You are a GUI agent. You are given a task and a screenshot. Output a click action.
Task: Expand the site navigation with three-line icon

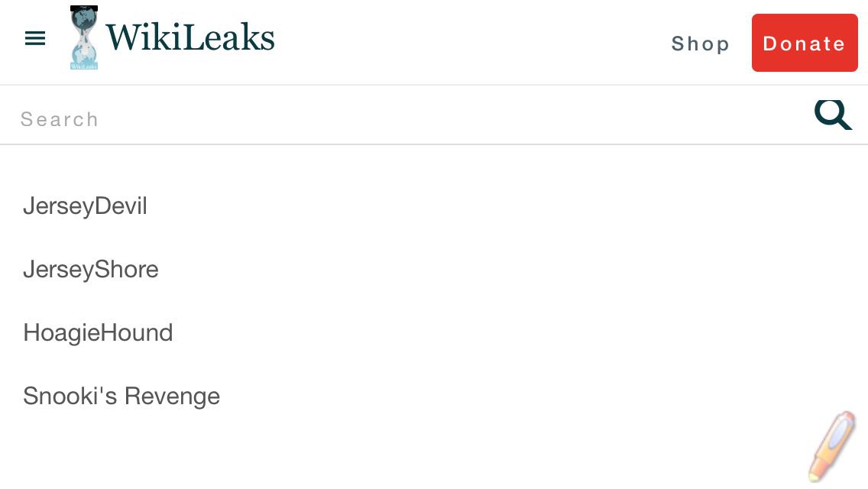coord(35,38)
